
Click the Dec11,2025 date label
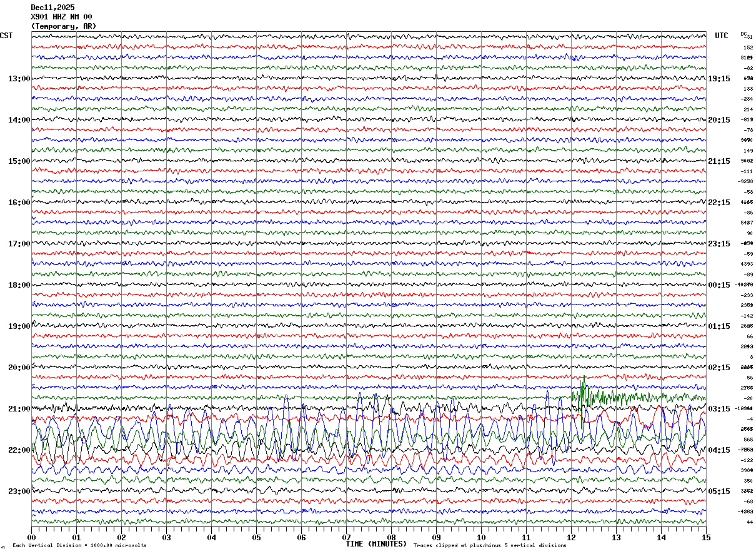52,8
